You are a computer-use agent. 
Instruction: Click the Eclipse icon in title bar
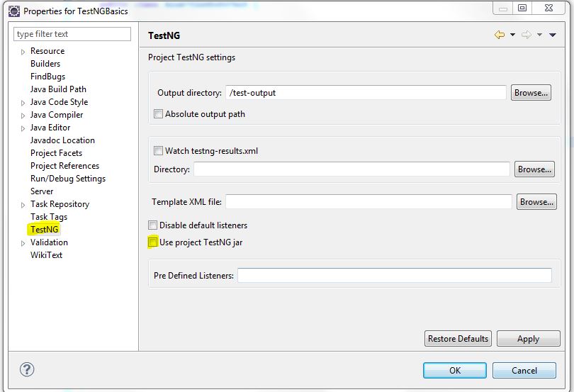coord(14,11)
